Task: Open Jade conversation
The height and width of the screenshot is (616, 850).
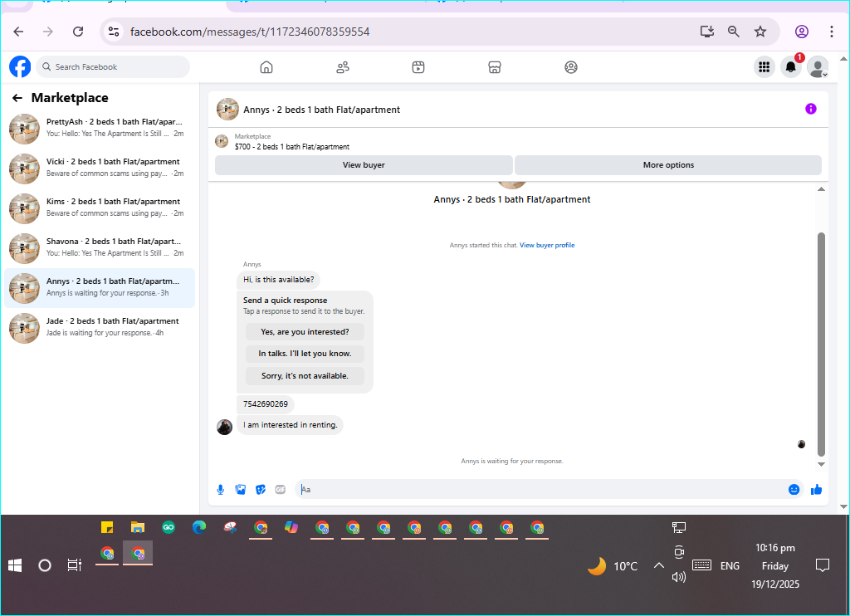Action: [x=100, y=328]
